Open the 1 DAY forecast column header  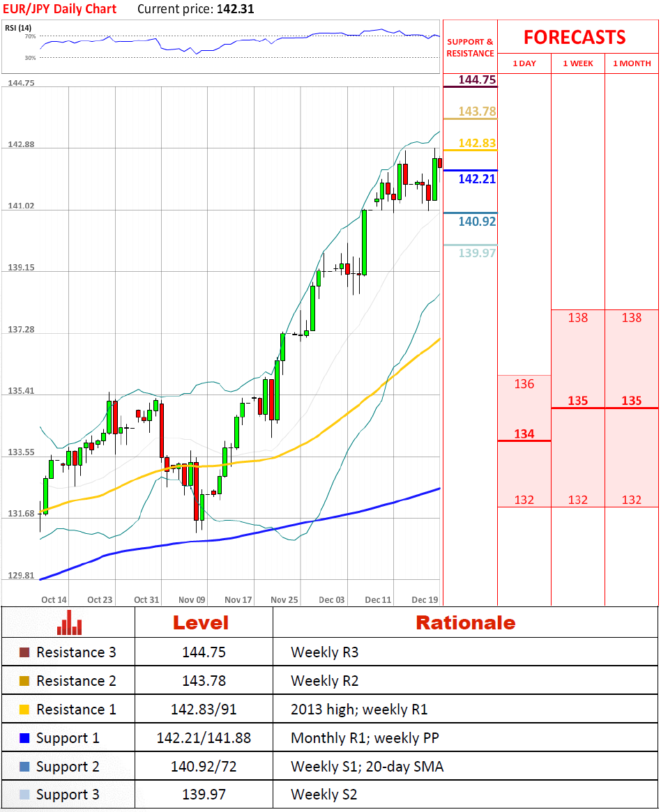524,63
